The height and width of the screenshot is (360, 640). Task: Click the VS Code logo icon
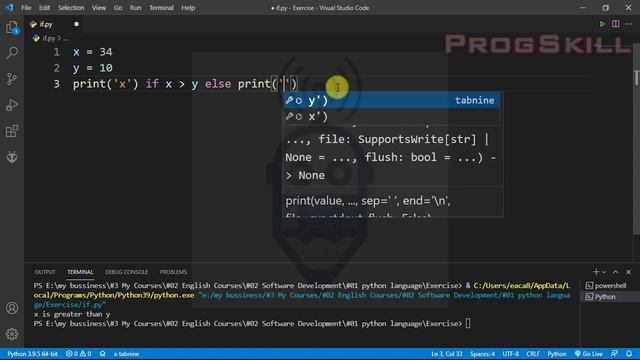[x=9, y=7]
